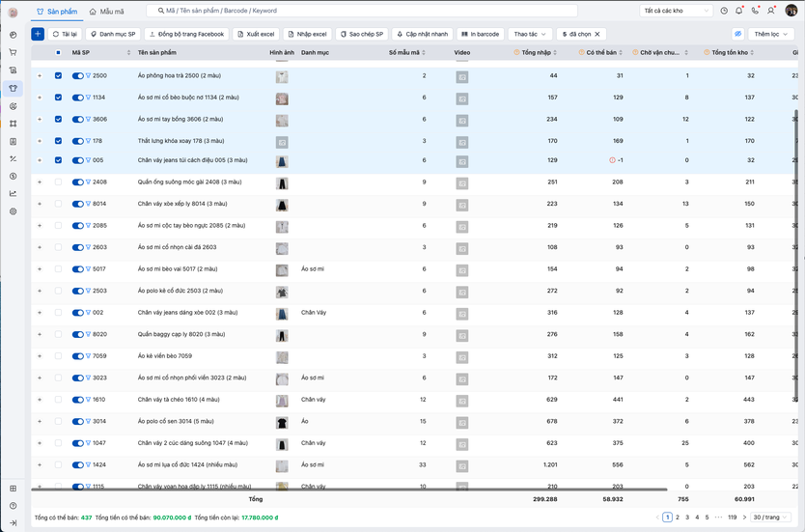Image resolution: width=805 pixels, height=532 pixels.
Task: Click the product search input field
Action: [x=362, y=11]
